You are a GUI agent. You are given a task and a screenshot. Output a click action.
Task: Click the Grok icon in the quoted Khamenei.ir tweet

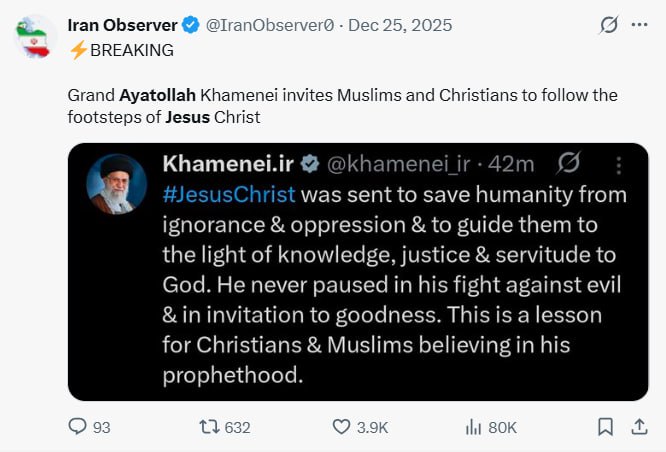(569, 164)
